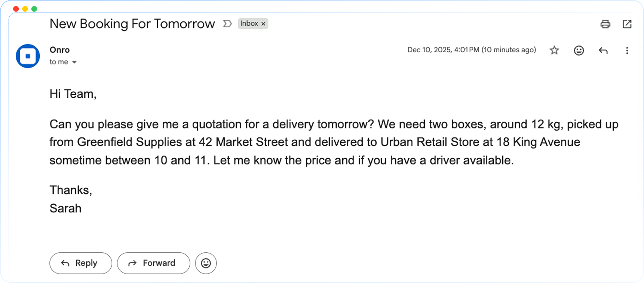644x283 pixels.
Task: Open the three-dot More options menu
Action: coord(627,50)
